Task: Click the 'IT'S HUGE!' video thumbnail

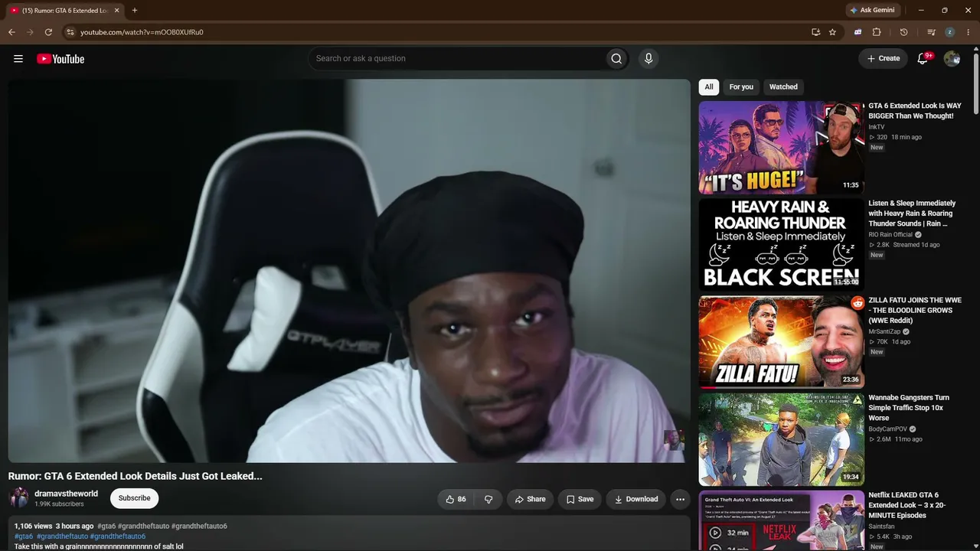Action: point(781,148)
